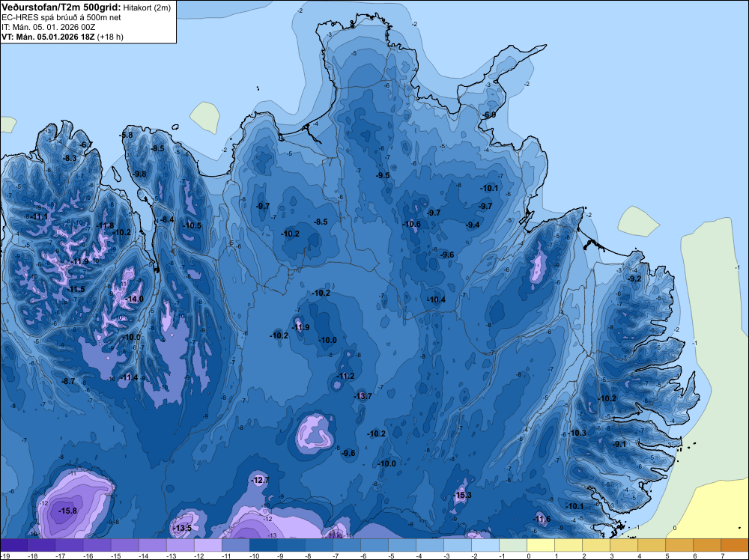749x560 pixels.
Task: Click the -15.3 temperature label
Action: coord(462,495)
